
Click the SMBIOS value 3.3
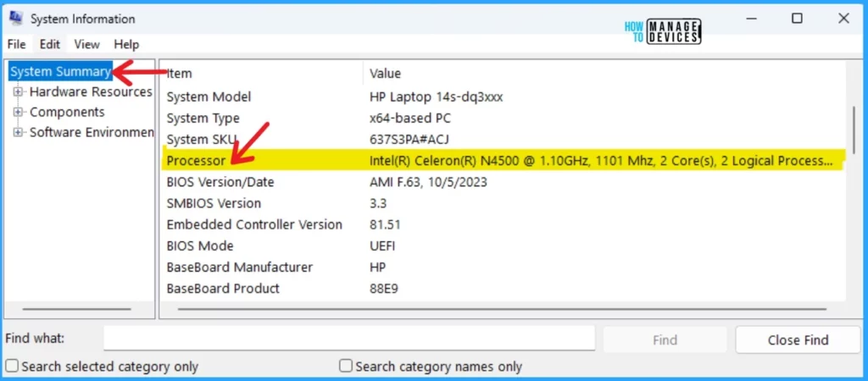pos(378,203)
